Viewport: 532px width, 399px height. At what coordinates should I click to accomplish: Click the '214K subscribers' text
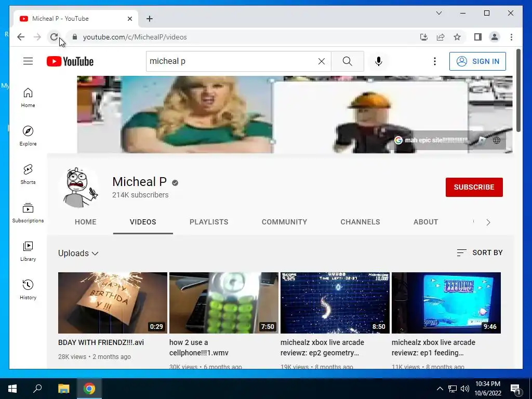140,195
